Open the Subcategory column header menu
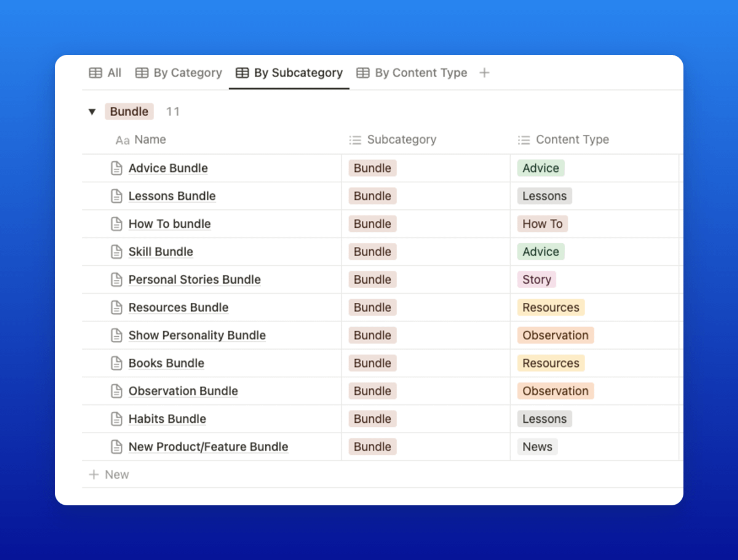The width and height of the screenshot is (738, 560). [401, 140]
